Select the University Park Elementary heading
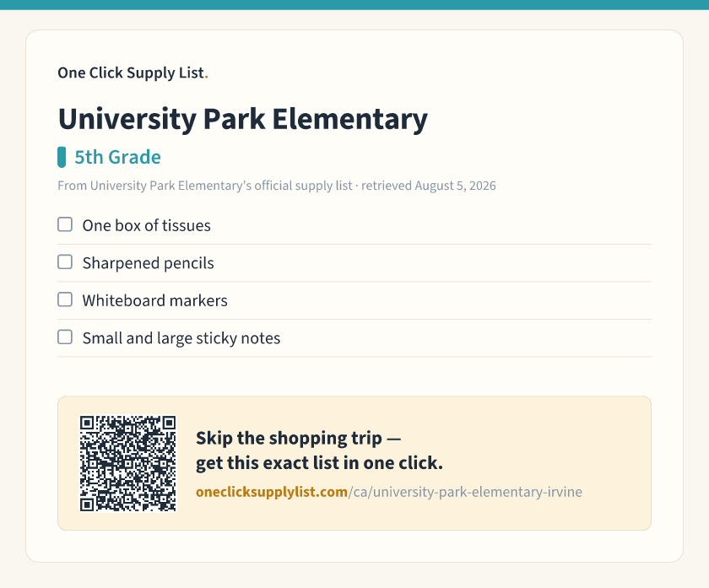 pos(243,120)
